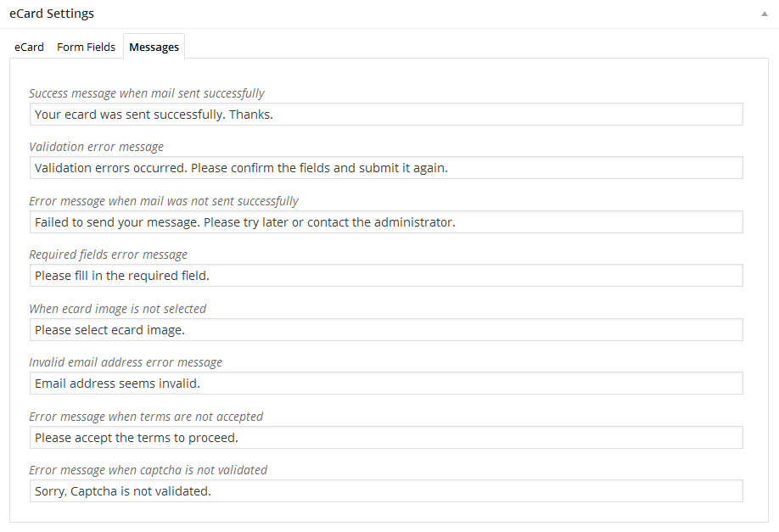The image size is (779, 532).
Task: Collapse the eCard Settings panel arrow
Action: click(x=765, y=14)
